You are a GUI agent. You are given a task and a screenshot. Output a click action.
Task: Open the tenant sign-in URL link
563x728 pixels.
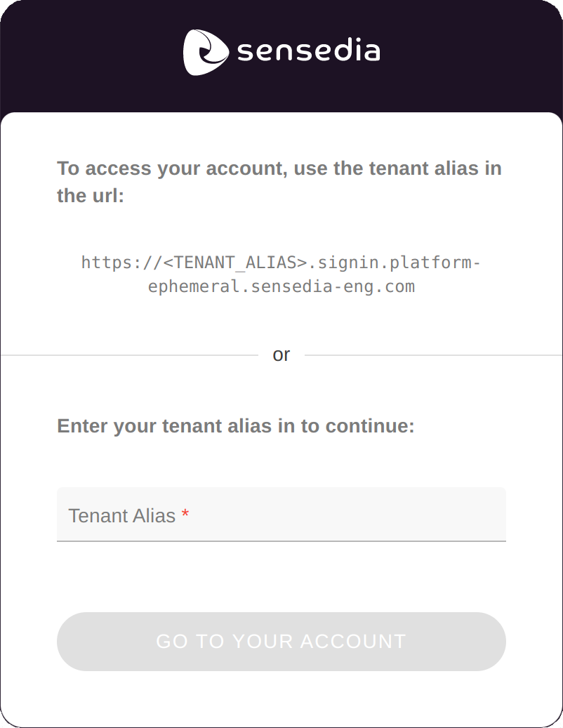pyautogui.click(x=281, y=274)
